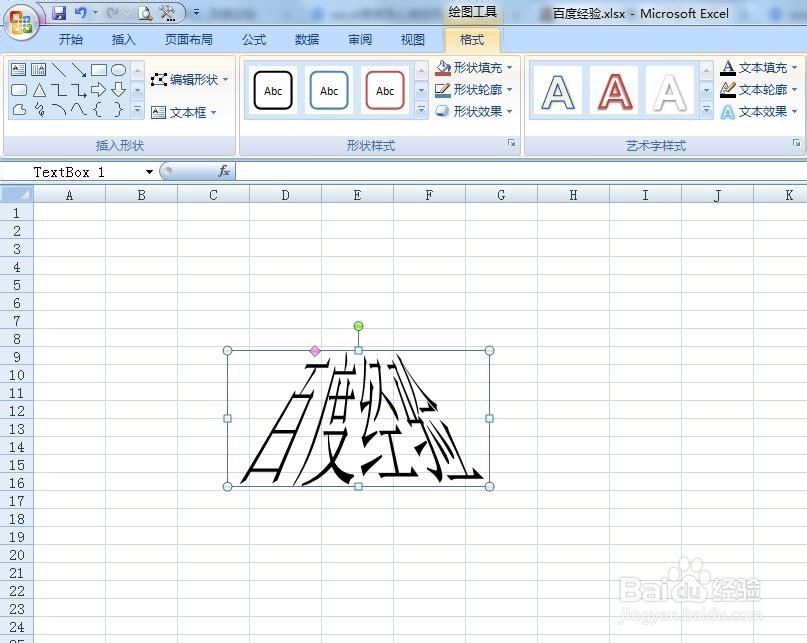Click the Office button
This screenshot has height=643, width=807.
pyautogui.click(x=21, y=22)
